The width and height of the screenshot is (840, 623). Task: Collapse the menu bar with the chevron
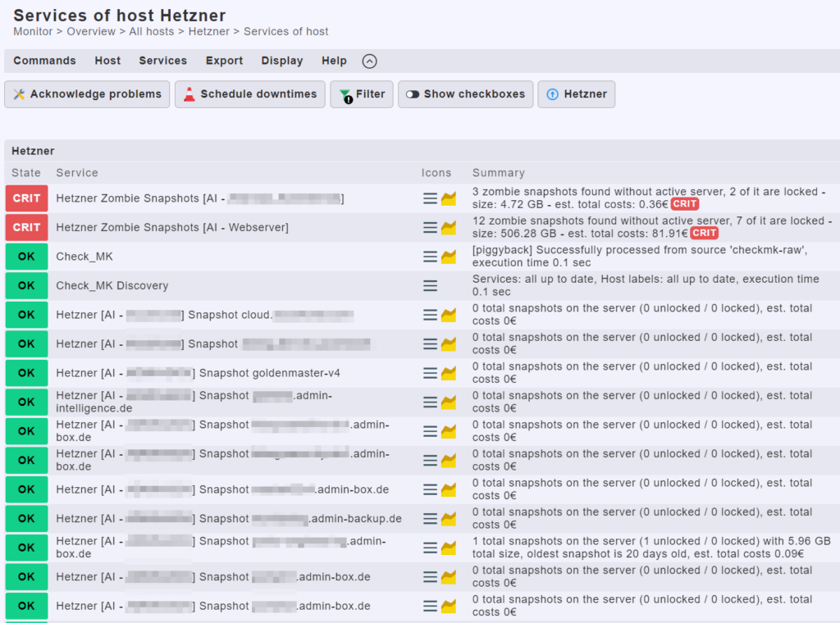click(x=369, y=60)
